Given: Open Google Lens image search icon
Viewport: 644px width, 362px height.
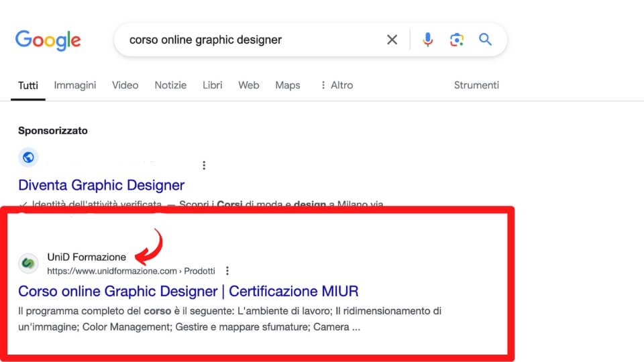Looking at the screenshot, I should coord(457,40).
